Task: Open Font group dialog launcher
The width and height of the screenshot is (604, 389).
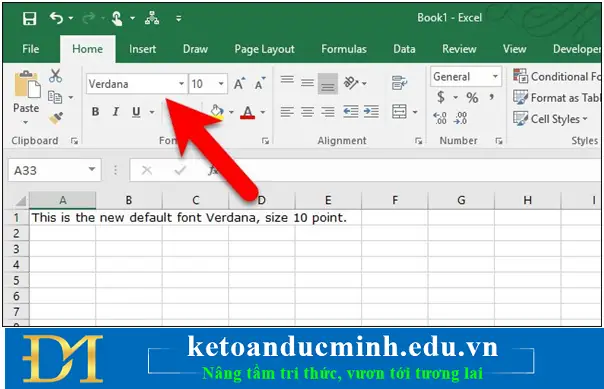Action: tap(265, 141)
